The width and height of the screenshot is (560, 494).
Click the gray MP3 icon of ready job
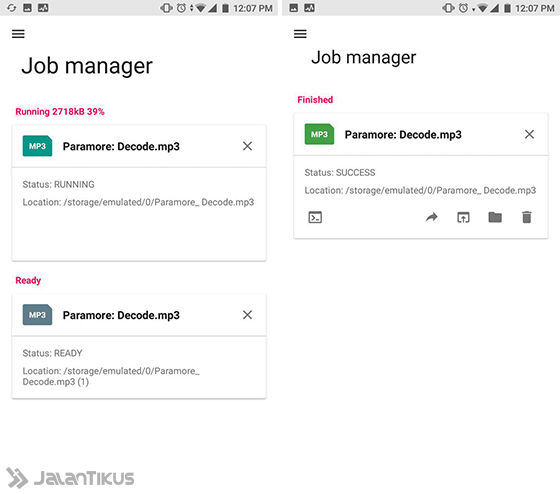point(37,315)
